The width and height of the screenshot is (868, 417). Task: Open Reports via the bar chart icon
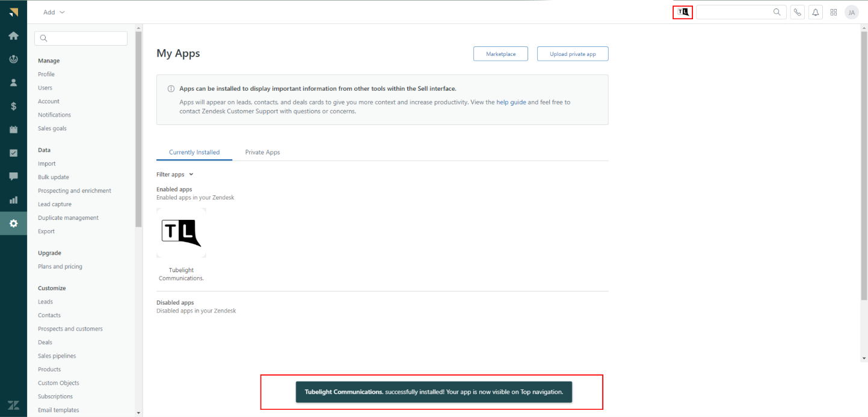[13, 200]
